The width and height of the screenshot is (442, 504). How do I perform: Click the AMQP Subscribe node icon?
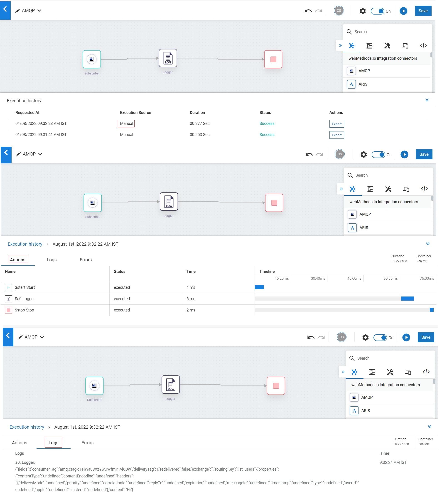tap(92, 59)
